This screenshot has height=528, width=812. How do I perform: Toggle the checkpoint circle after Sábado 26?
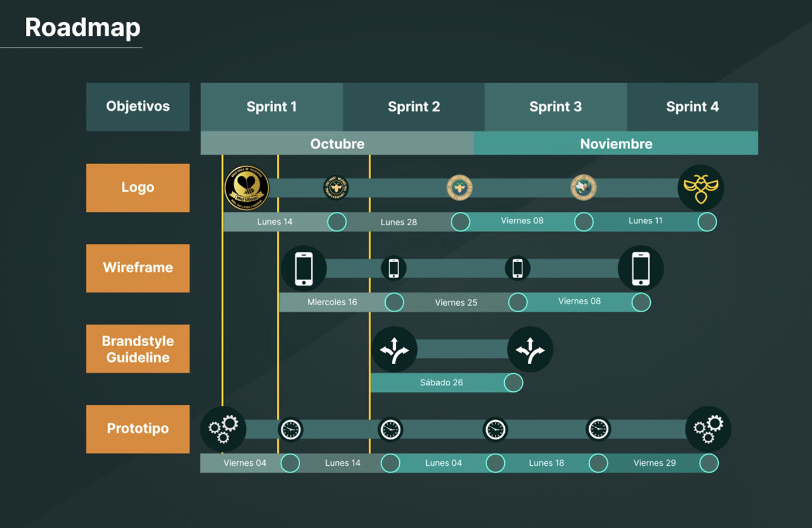pyautogui.click(x=514, y=383)
